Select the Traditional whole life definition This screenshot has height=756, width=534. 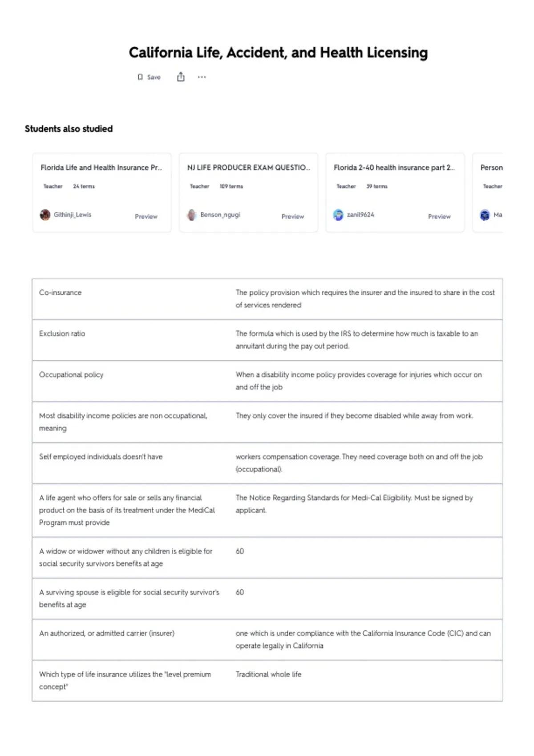(x=268, y=674)
